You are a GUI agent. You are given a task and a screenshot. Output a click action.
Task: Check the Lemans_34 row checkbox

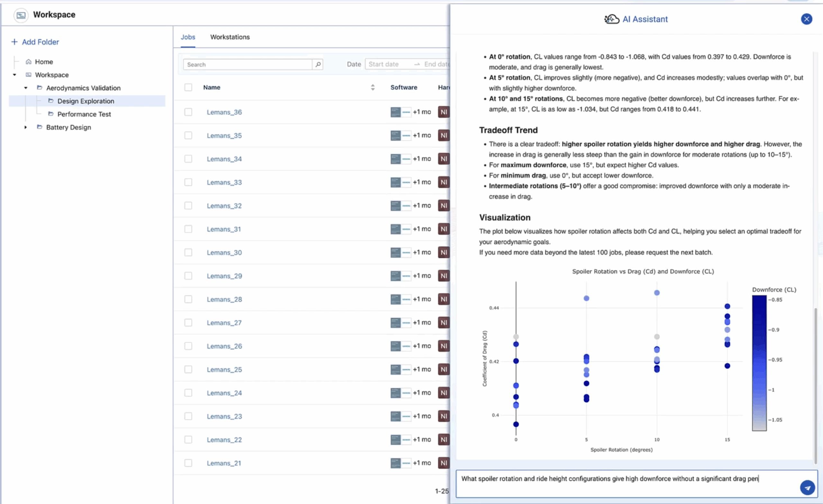coord(188,159)
